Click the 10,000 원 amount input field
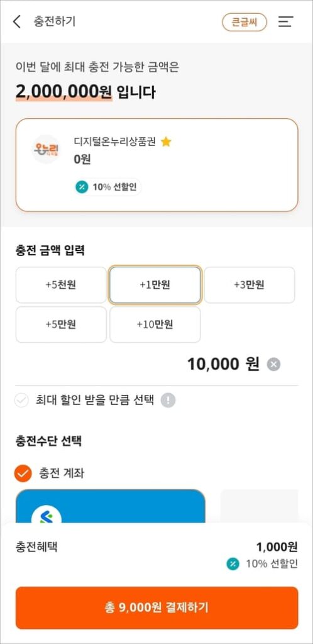The image size is (313, 644). tap(223, 364)
